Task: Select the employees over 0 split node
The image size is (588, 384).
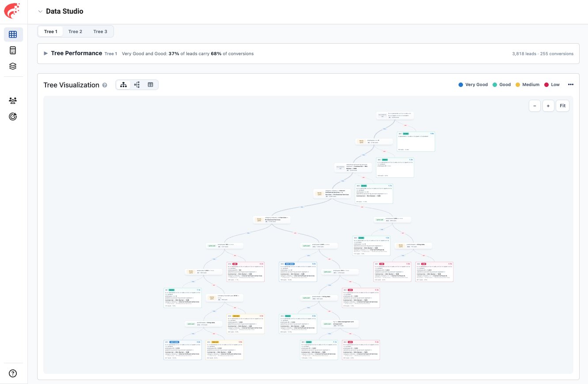Action: (x=375, y=142)
